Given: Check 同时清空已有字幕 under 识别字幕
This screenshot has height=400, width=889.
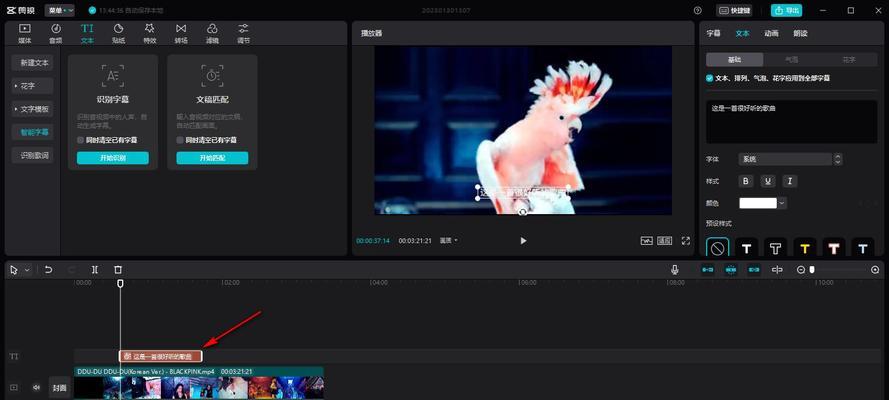Looking at the screenshot, I should pos(81,140).
